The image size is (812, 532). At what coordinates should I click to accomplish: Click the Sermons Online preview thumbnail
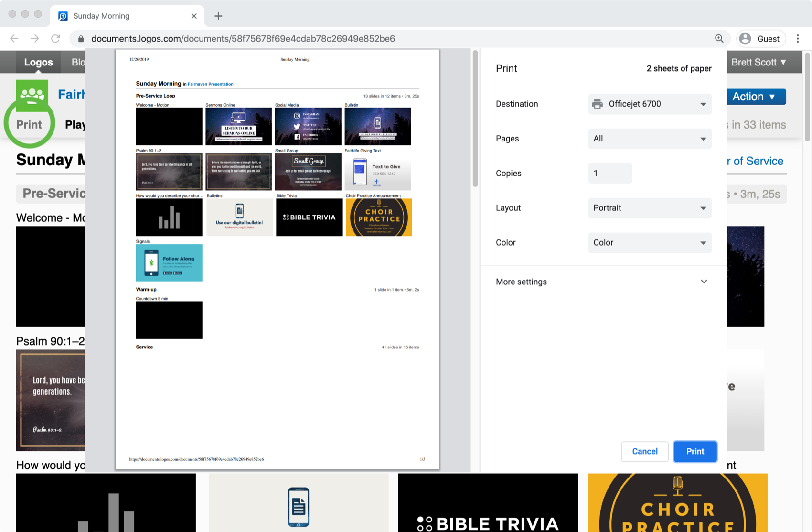[x=238, y=126]
